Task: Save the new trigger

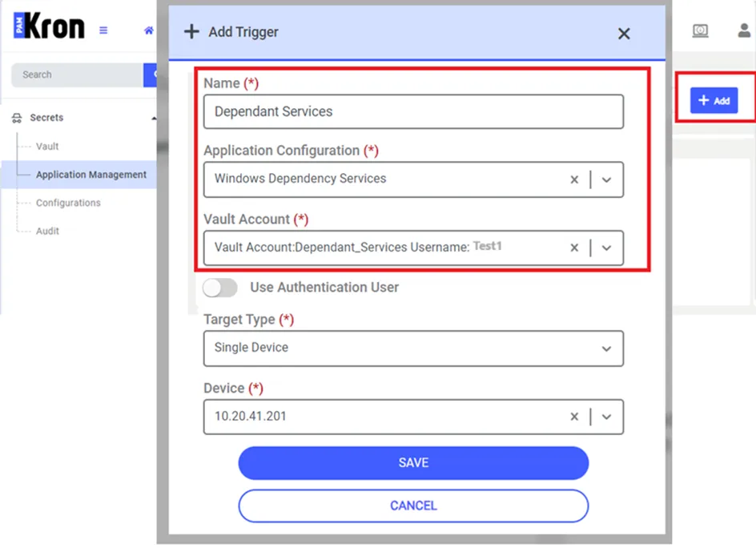Action: pos(413,462)
